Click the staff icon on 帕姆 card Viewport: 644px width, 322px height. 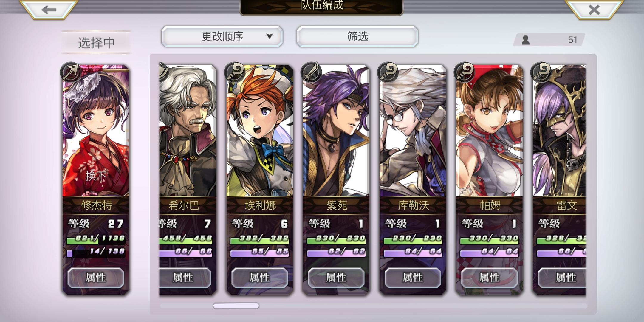465,72
